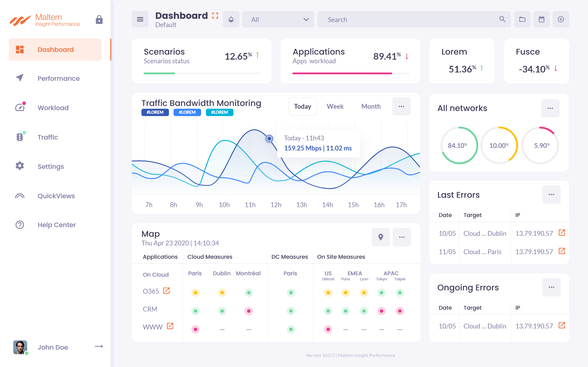
Task: Open the calendar icon in top bar
Action: click(x=541, y=19)
